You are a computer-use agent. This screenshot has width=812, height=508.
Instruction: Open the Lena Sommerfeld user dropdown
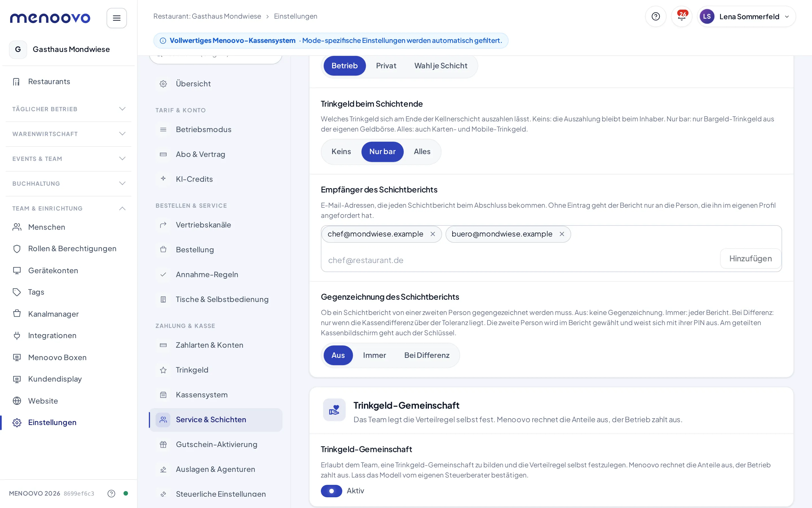pyautogui.click(x=746, y=16)
